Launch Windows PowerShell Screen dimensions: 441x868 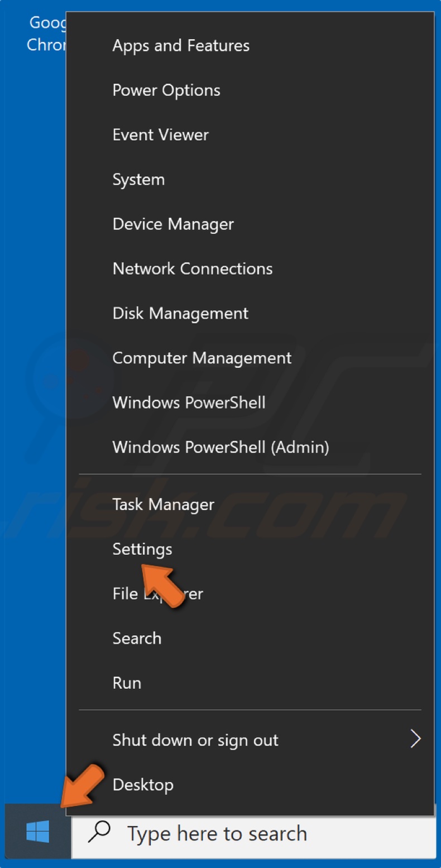[188, 402]
